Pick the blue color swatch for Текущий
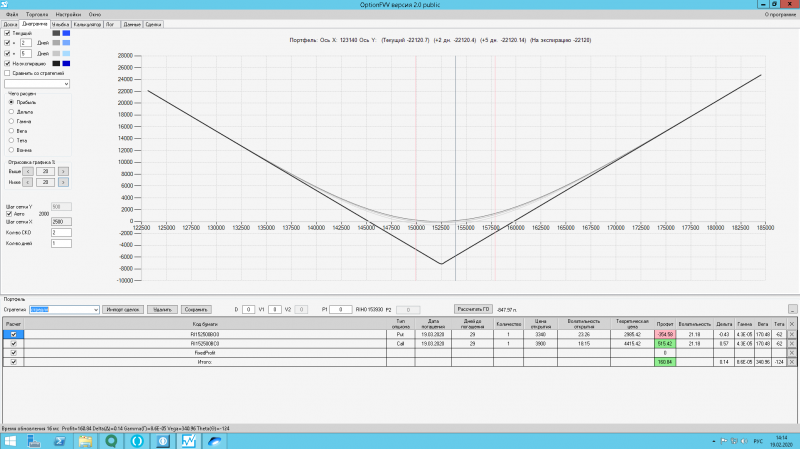The image size is (800, 449). [x=66, y=33]
